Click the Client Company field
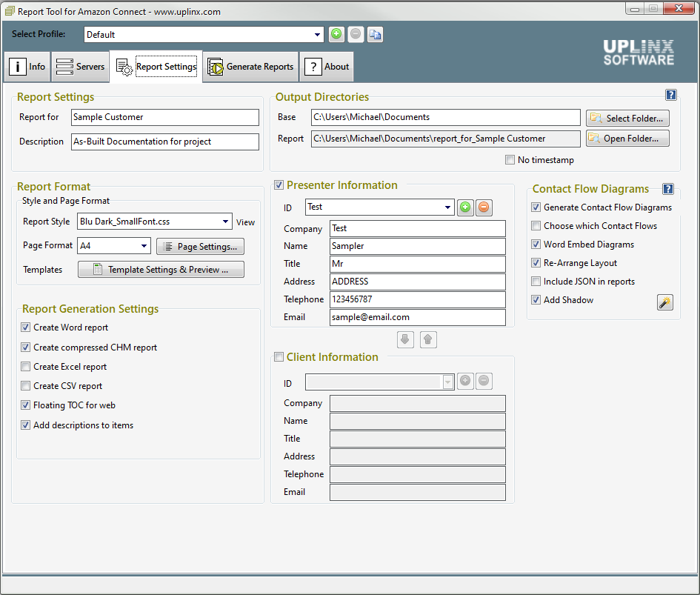The image size is (700, 595). tap(418, 403)
